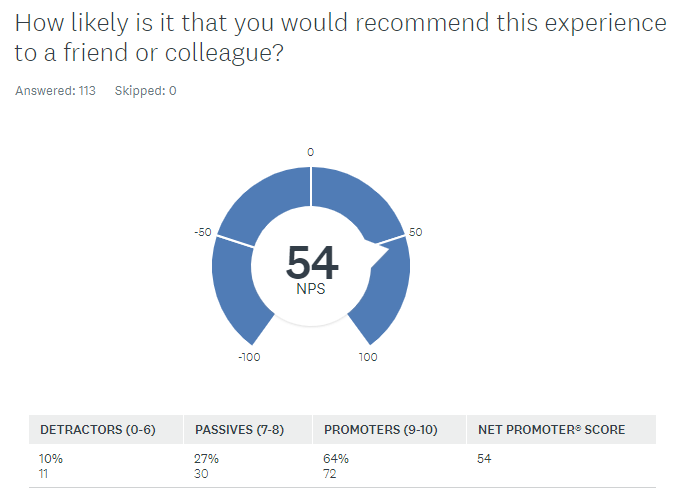Click the NPS label under the score
Image resolution: width=684 pixels, height=498 pixels.
(311, 289)
